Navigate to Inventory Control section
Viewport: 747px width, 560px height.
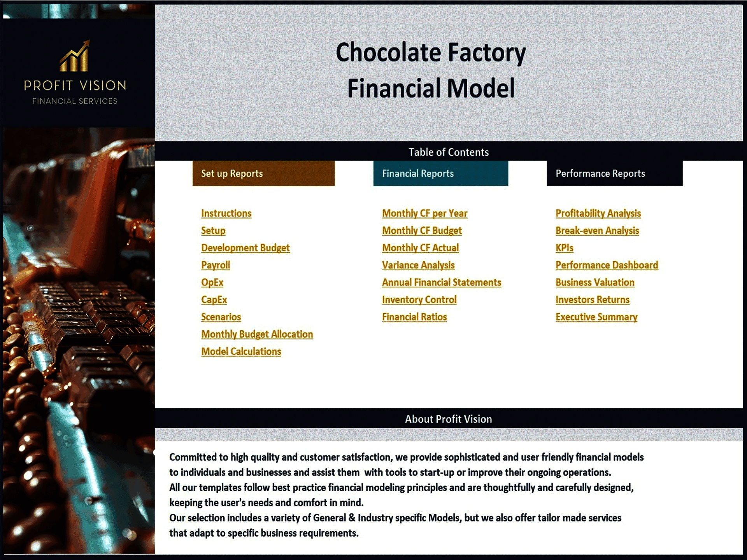pyautogui.click(x=419, y=300)
